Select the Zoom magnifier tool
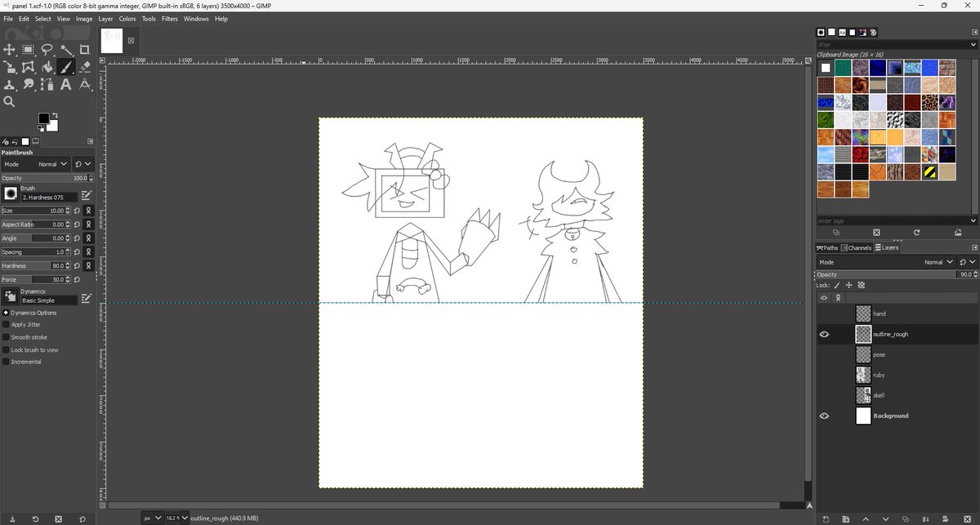The width and height of the screenshot is (980, 525). tap(9, 102)
